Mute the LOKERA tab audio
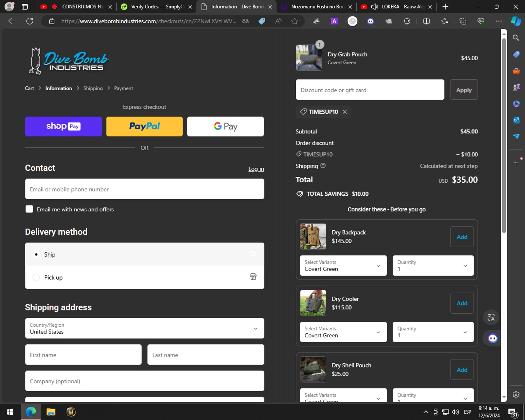This screenshot has width=525, height=420. (374, 7)
